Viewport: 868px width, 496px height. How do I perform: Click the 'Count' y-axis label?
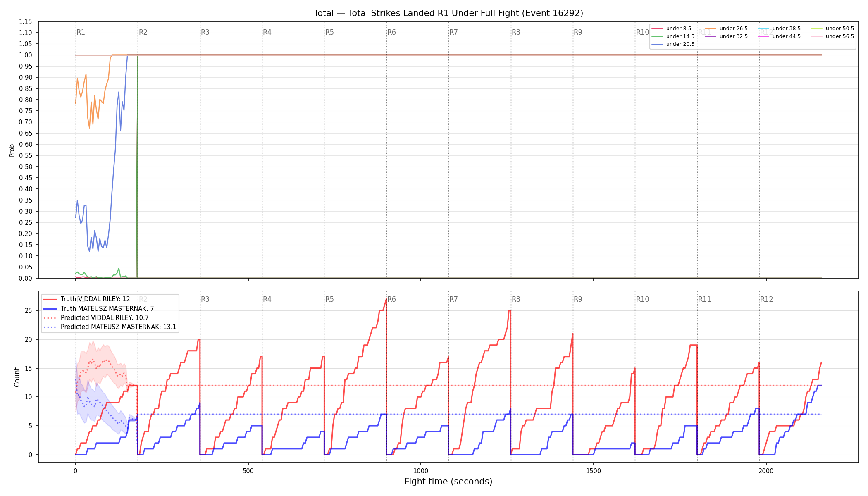(17, 377)
